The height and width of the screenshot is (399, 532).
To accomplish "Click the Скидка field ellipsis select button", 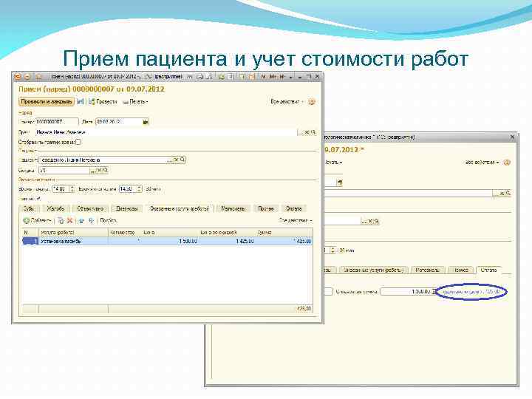I will (93, 171).
